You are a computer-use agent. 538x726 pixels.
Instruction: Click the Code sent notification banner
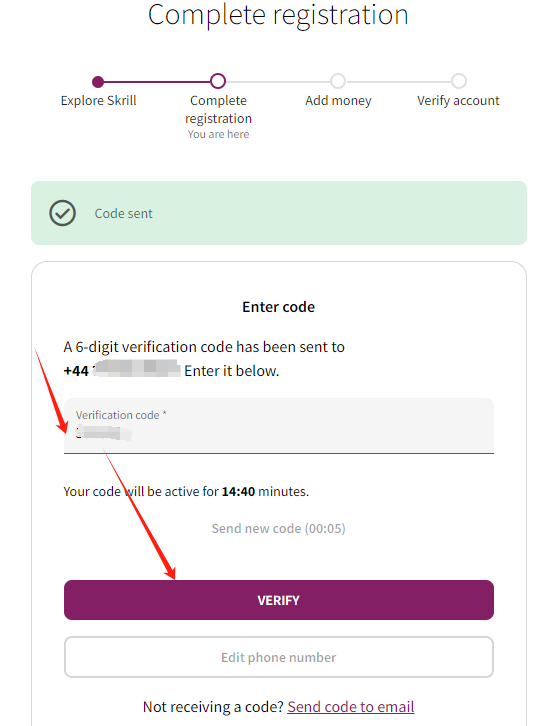[279, 213]
